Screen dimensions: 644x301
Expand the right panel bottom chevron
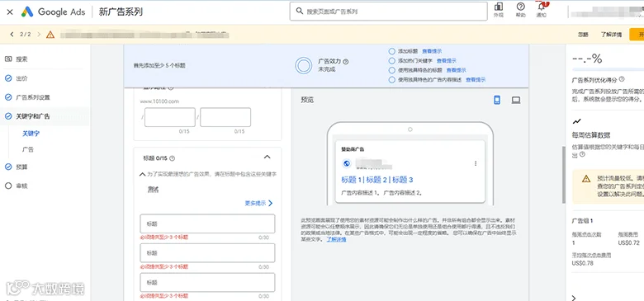[574, 298]
